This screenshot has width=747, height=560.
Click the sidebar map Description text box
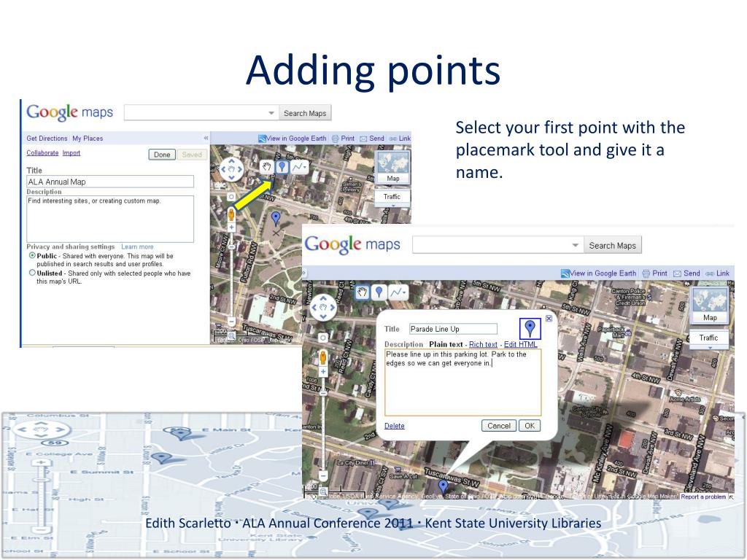110,219
